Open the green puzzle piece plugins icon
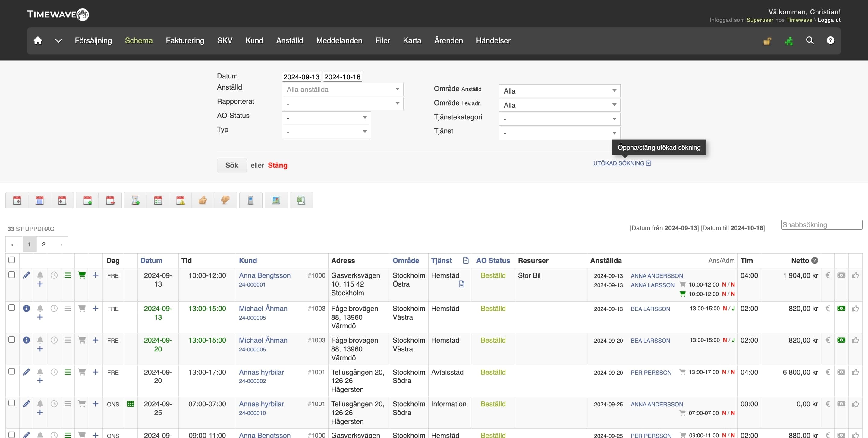 (788, 41)
